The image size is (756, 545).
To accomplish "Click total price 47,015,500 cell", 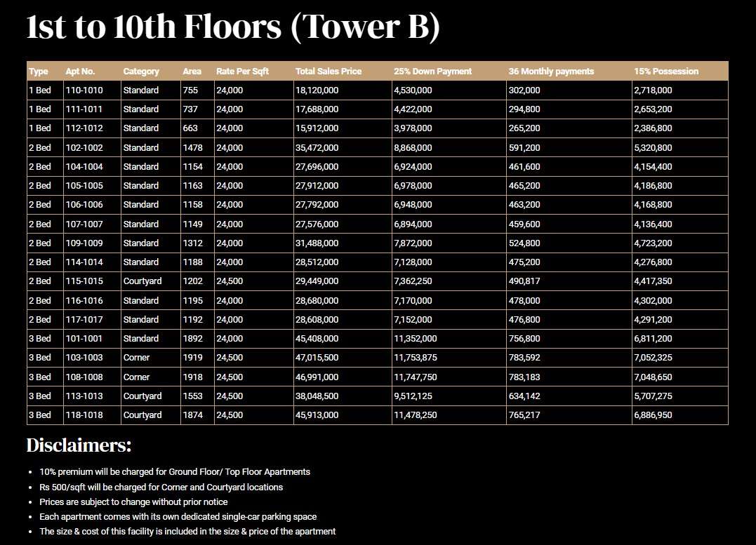I will coord(343,358).
